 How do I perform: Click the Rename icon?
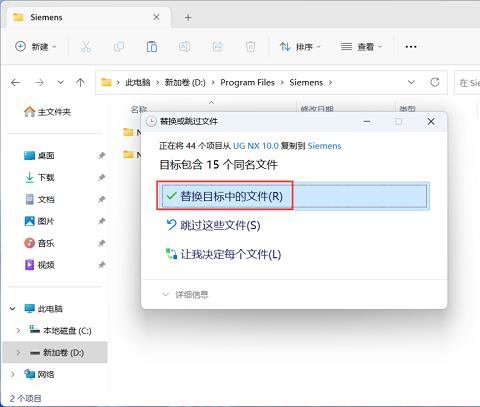pos(184,47)
